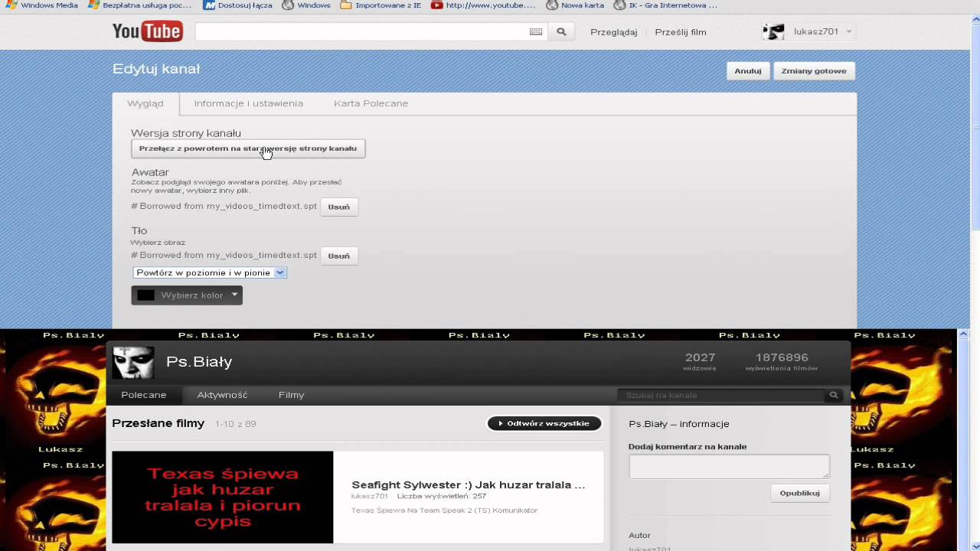This screenshot has height=551, width=980.
Task: Click the lukasz701 account avatar
Action: tap(773, 31)
